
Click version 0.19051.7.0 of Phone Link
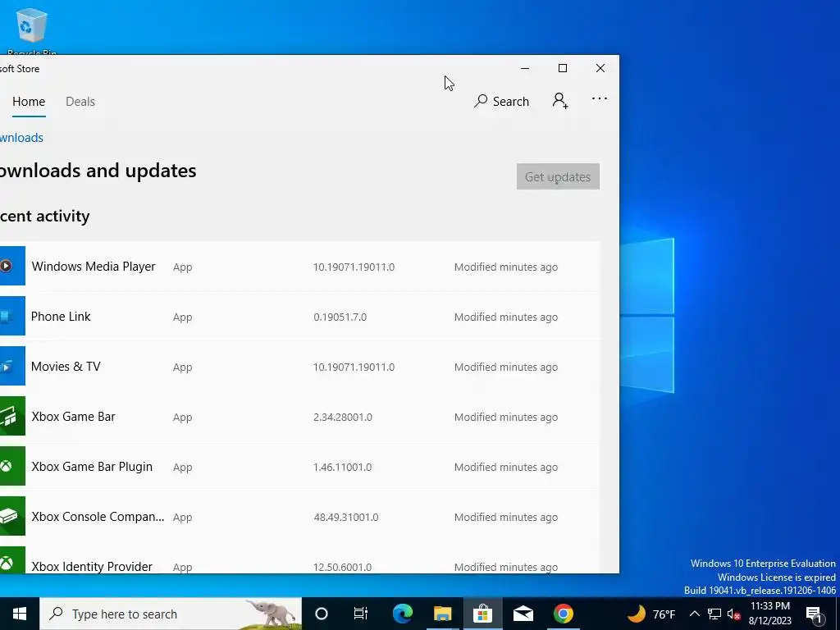pyautogui.click(x=340, y=317)
